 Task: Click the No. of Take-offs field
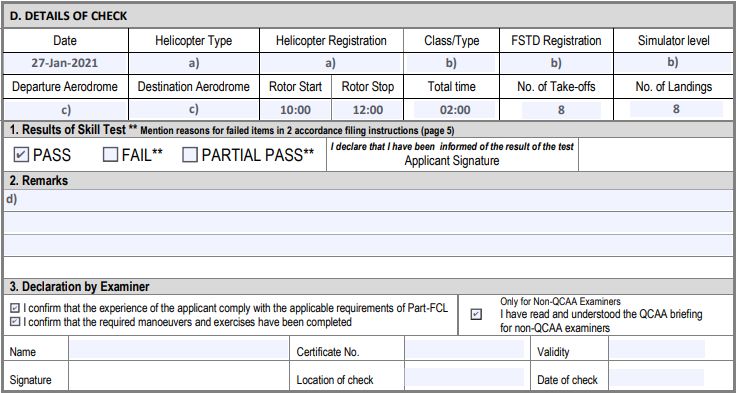(561, 110)
